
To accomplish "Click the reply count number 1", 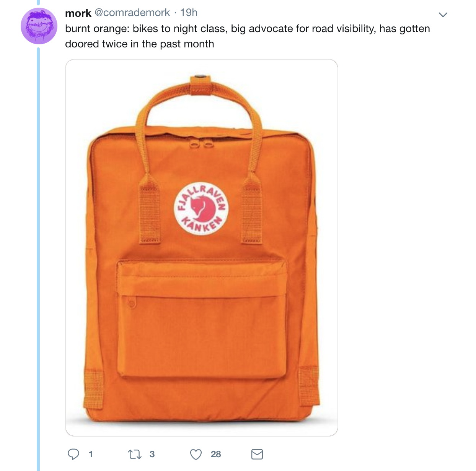I will [91, 454].
